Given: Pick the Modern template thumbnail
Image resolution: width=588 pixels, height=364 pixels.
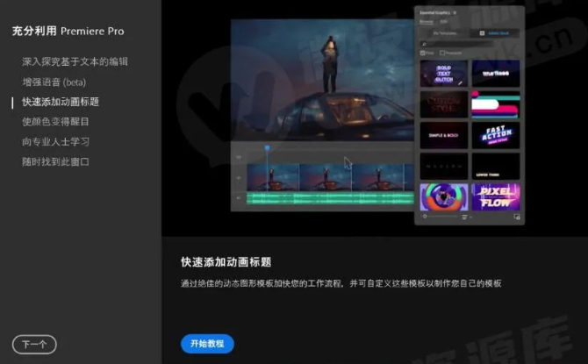Looking at the screenshot, I should (444, 166).
